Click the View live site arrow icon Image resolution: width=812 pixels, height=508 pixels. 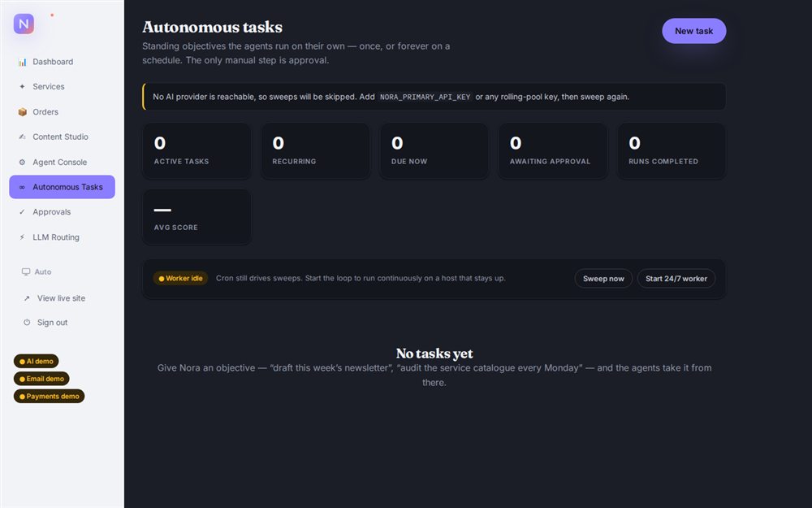point(27,298)
